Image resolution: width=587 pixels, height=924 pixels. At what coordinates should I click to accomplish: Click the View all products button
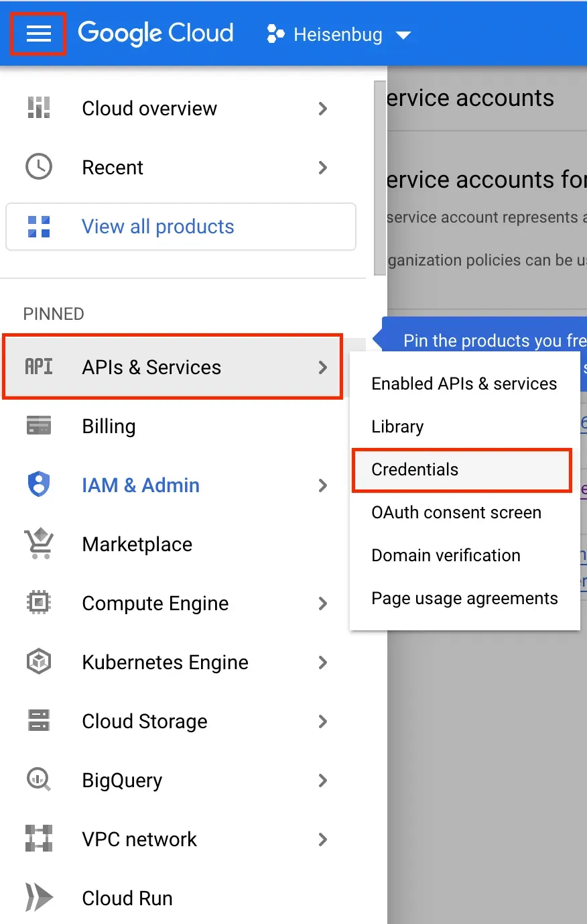[181, 227]
